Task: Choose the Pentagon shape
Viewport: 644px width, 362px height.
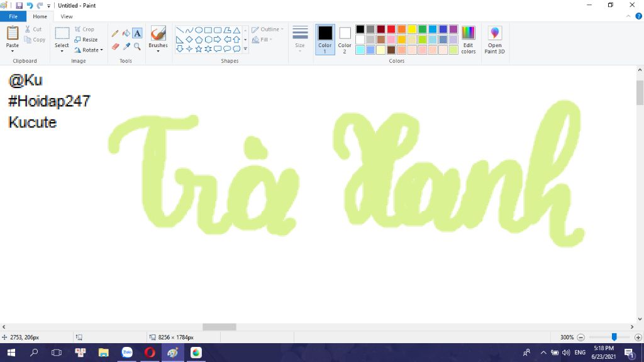Action: [199, 40]
